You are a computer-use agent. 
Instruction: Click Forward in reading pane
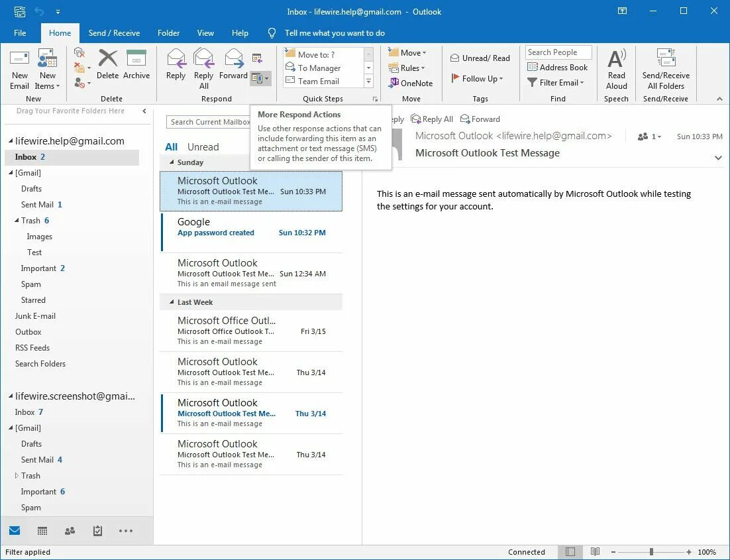480,119
